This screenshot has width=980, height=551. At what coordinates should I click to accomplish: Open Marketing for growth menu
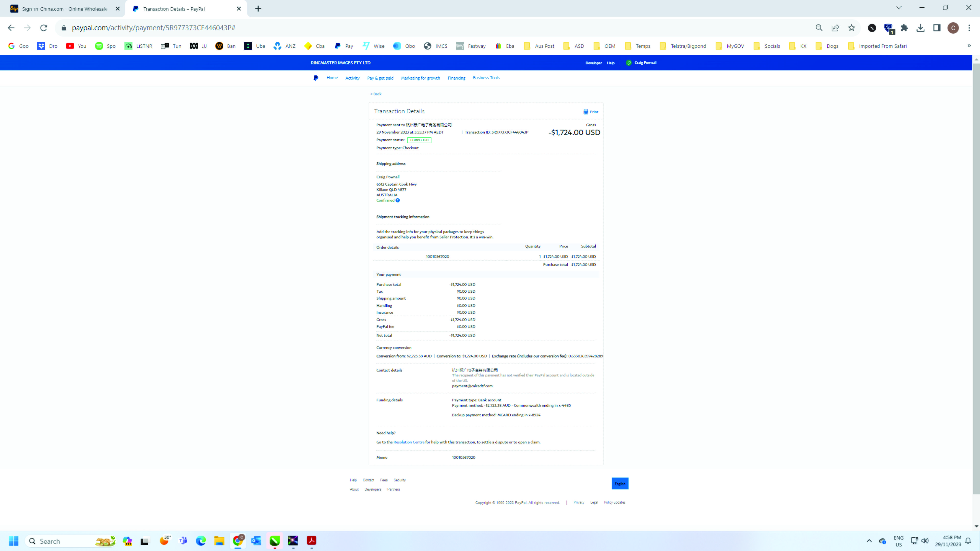[420, 78]
